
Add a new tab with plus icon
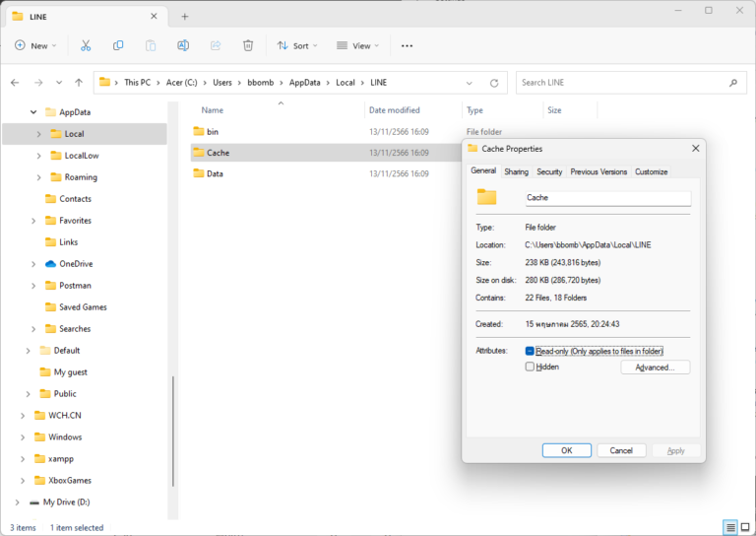click(185, 17)
